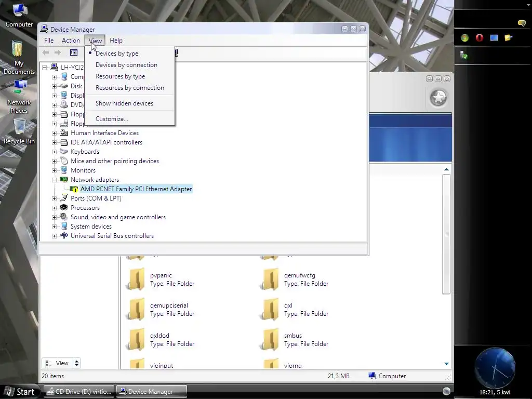Open the Computer desktop icon
Image resolution: width=532 pixels, height=399 pixels.
pyautogui.click(x=19, y=15)
